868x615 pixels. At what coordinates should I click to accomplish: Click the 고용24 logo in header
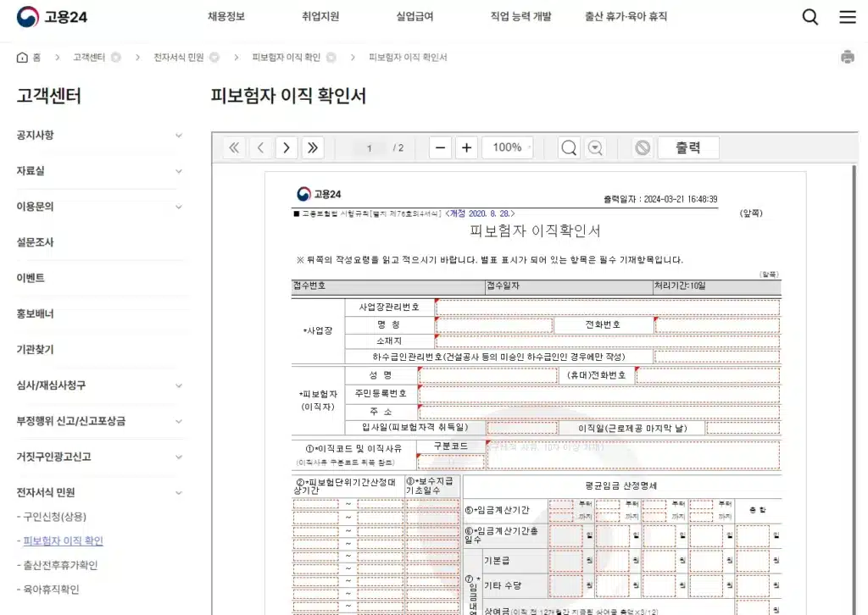pos(52,17)
